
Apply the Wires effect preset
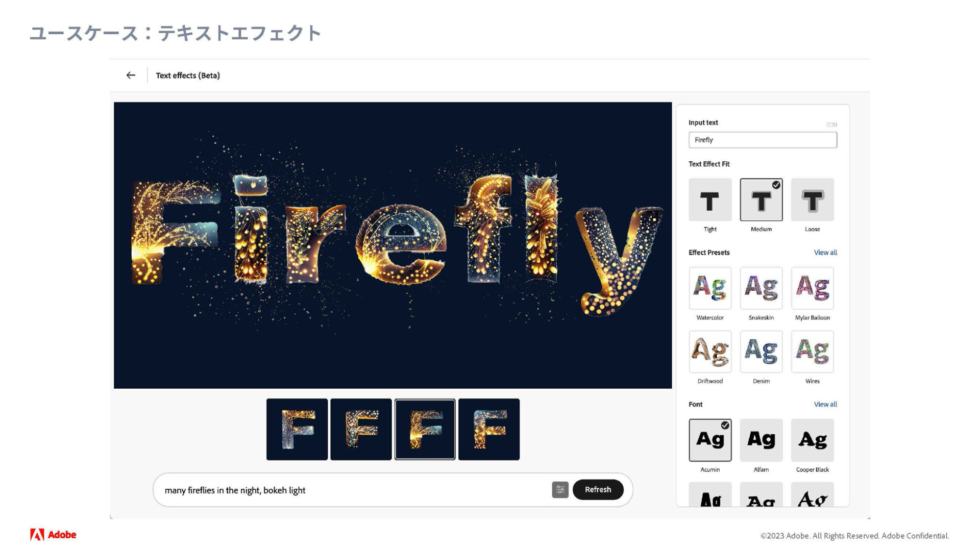[812, 352]
